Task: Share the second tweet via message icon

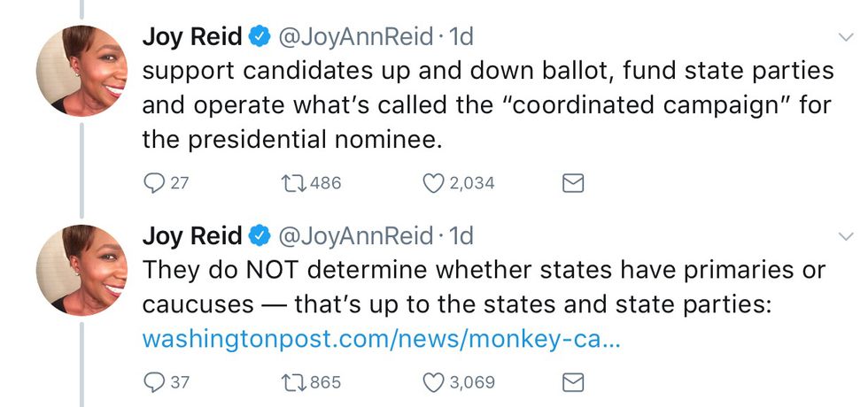Action: 574,382
